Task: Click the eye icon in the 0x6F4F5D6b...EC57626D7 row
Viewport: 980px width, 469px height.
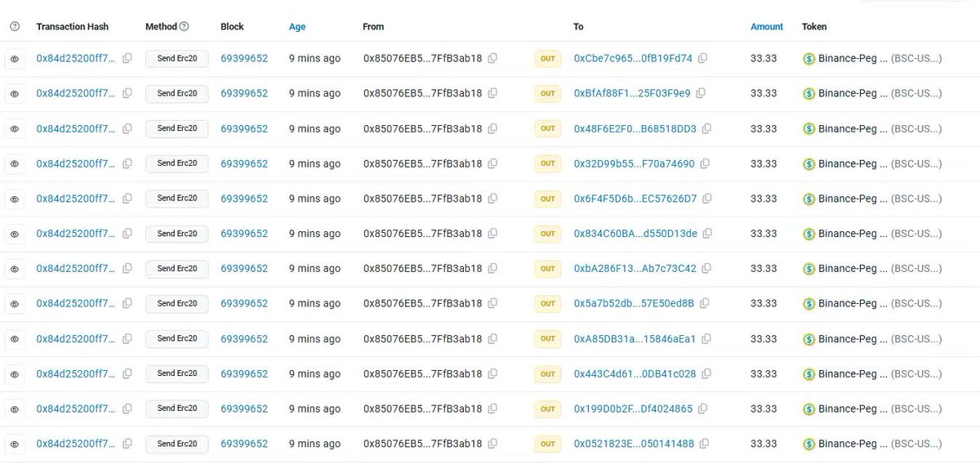Action: [15, 199]
